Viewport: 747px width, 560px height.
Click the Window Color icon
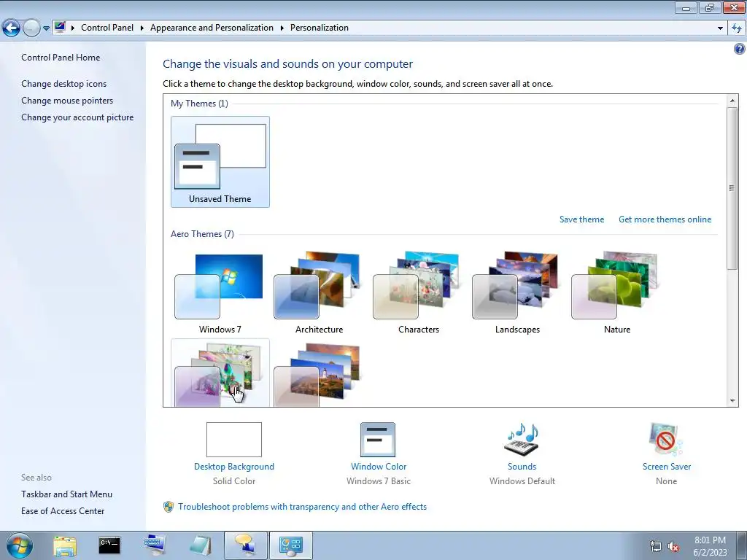[x=378, y=440]
